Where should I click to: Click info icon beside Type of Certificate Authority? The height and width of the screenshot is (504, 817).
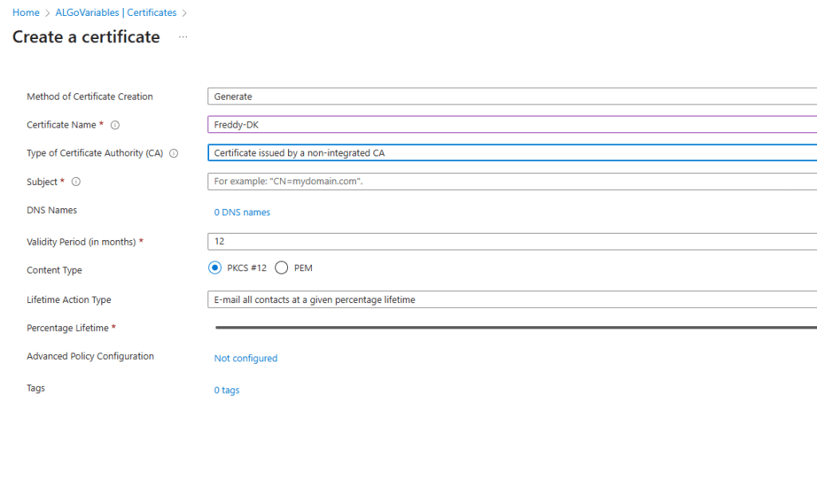click(174, 153)
